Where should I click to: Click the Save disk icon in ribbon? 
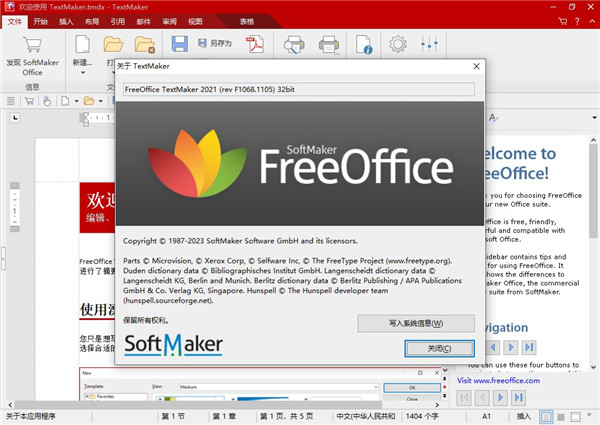pos(180,44)
